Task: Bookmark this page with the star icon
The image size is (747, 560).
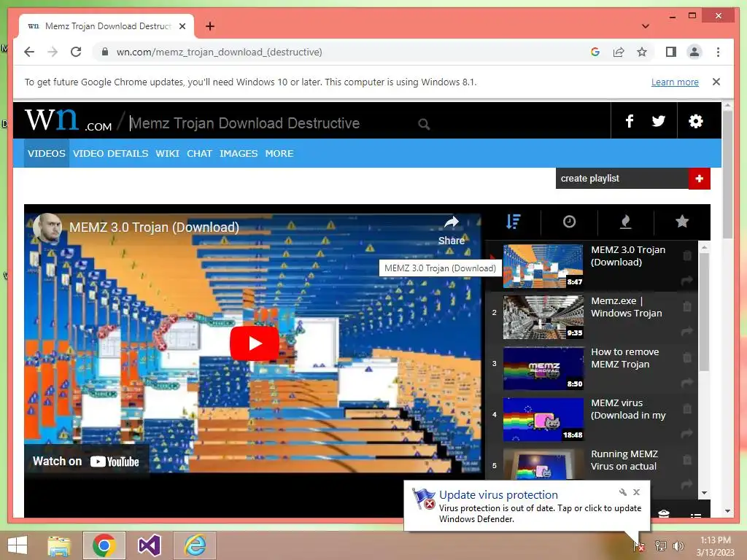Action: [x=642, y=52]
